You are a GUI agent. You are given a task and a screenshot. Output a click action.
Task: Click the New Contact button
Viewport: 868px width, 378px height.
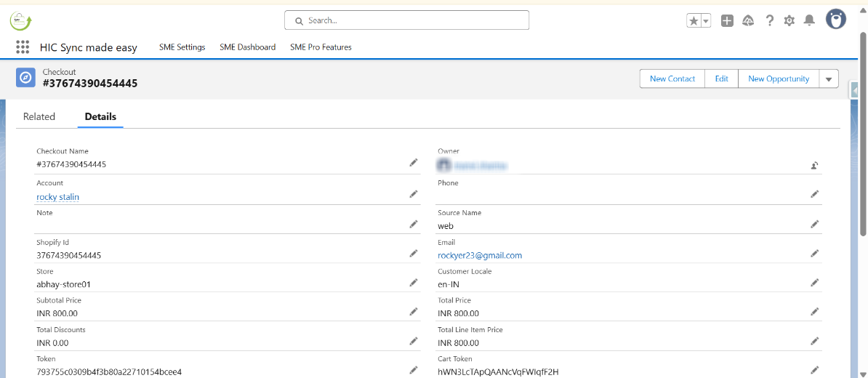tap(672, 79)
